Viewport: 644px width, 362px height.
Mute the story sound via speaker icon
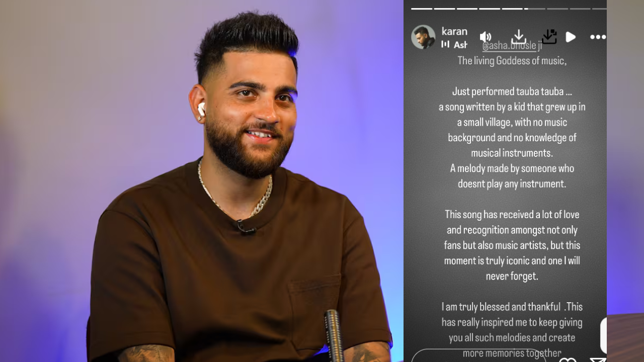486,37
